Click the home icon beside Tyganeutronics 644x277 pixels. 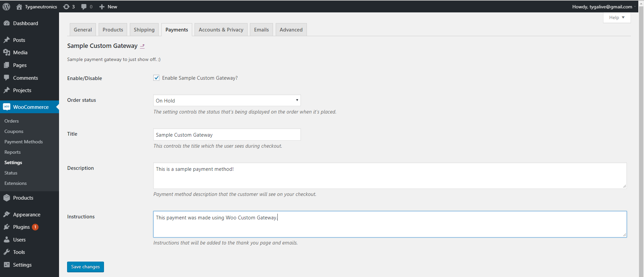tap(19, 7)
